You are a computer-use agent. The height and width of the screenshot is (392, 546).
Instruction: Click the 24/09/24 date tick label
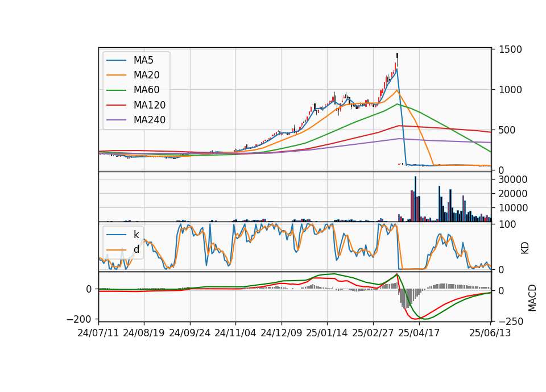pos(190,333)
